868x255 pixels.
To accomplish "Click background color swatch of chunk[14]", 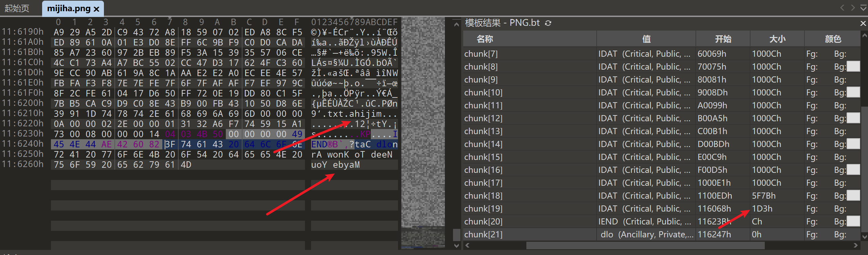I will click(853, 144).
